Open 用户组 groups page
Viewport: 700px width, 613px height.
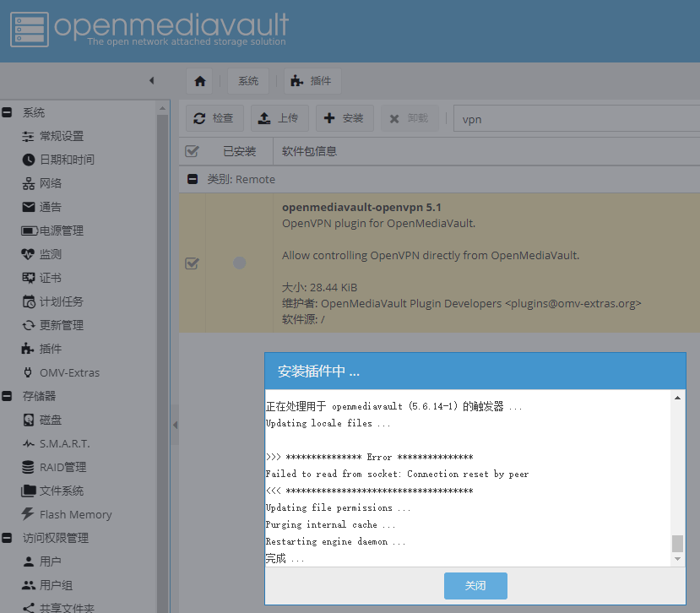pos(56,585)
